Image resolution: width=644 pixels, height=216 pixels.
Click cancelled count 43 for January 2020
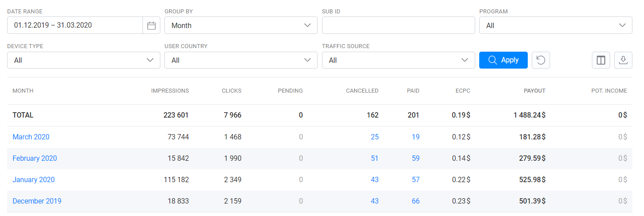[x=375, y=180]
